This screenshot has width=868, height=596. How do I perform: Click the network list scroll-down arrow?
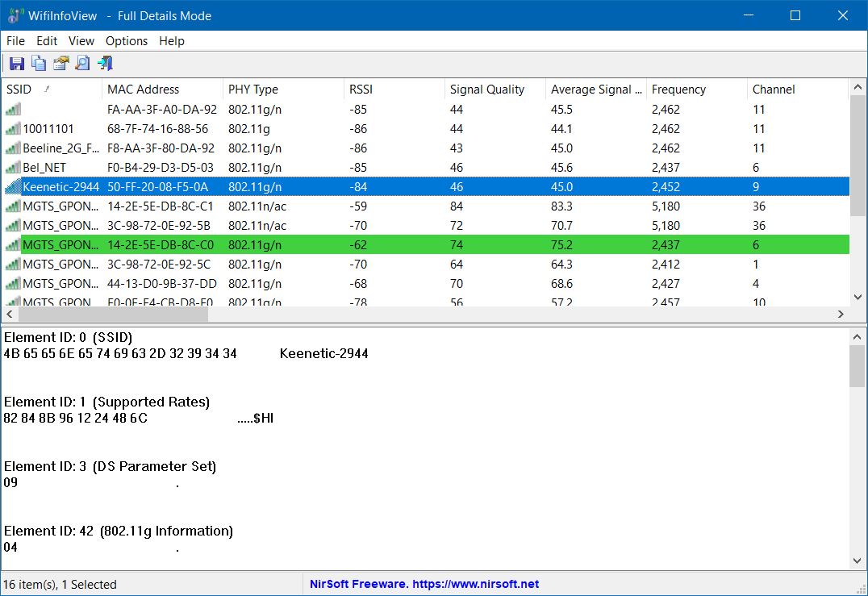click(858, 297)
